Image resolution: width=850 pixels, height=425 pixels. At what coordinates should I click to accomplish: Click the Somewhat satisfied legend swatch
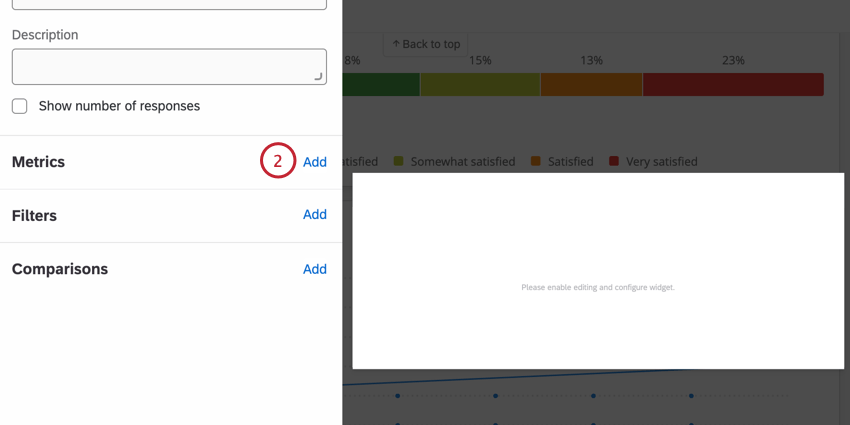click(x=398, y=161)
